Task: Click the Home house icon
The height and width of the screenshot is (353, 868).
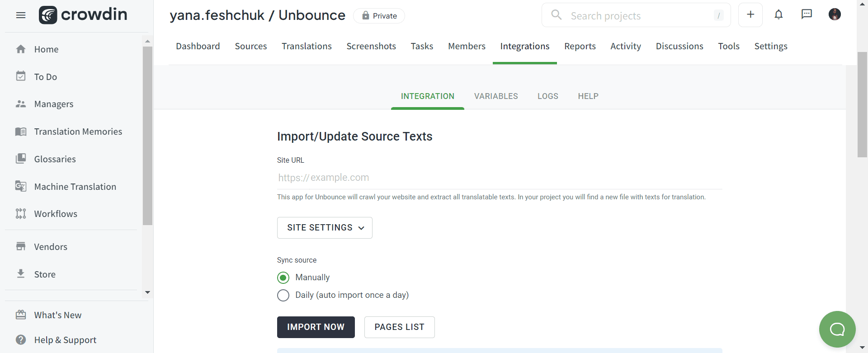Action: [x=21, y=49]
